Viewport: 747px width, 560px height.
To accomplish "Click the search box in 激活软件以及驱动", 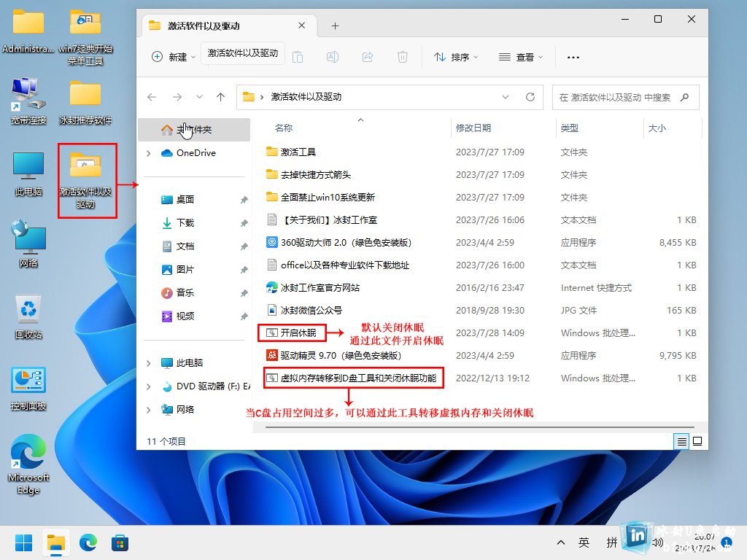I will pyautogui.click(x=625, y=98).
